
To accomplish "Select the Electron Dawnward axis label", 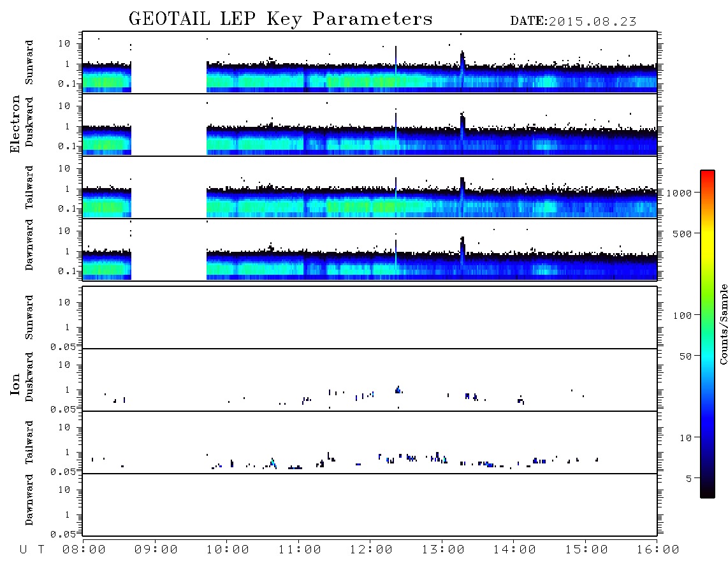I will coord(29,245).
